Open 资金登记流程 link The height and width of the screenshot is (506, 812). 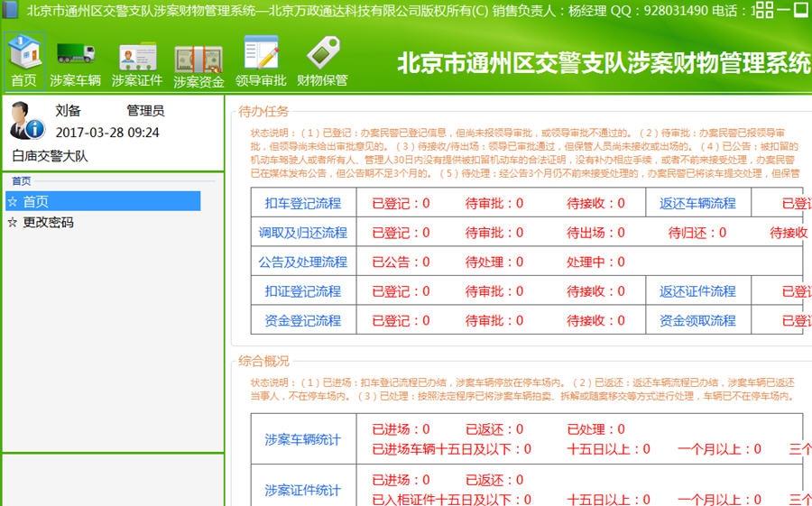pyautogui.click(x=303, y=320)
